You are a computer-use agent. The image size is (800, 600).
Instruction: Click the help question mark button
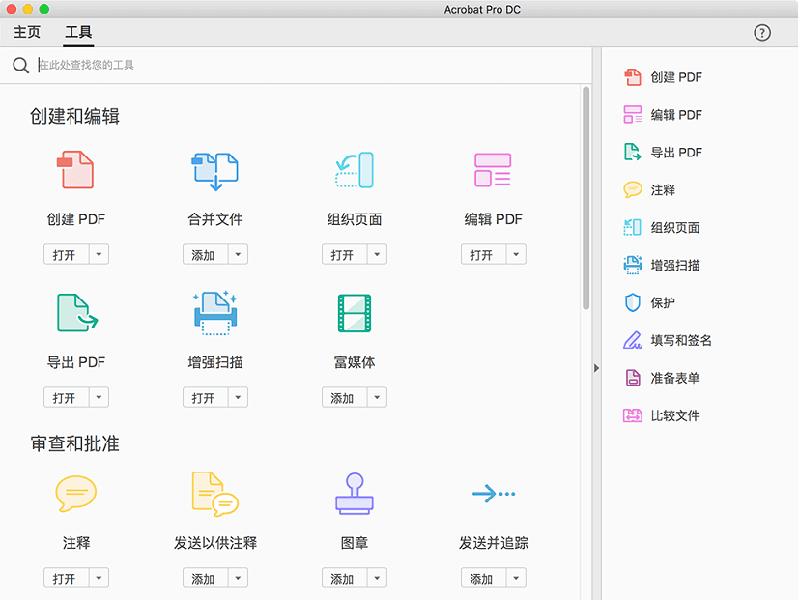(x=761, y=33)
